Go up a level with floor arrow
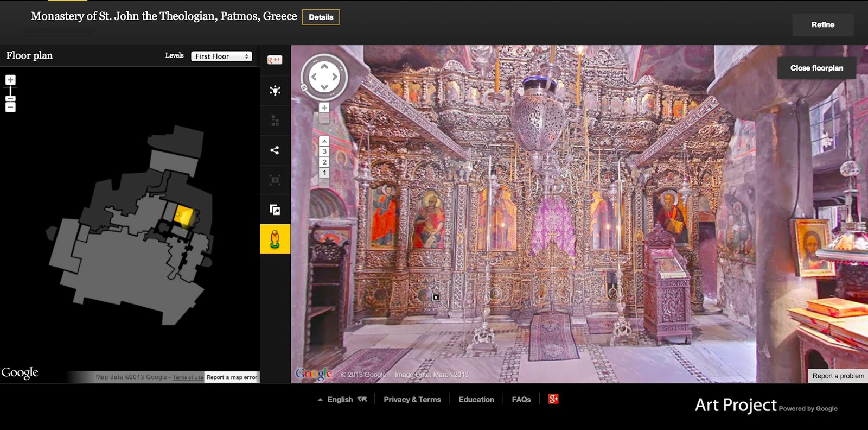The width and height of the screenshot is (868, 430). pyautogui.click(x=324, y=141)
